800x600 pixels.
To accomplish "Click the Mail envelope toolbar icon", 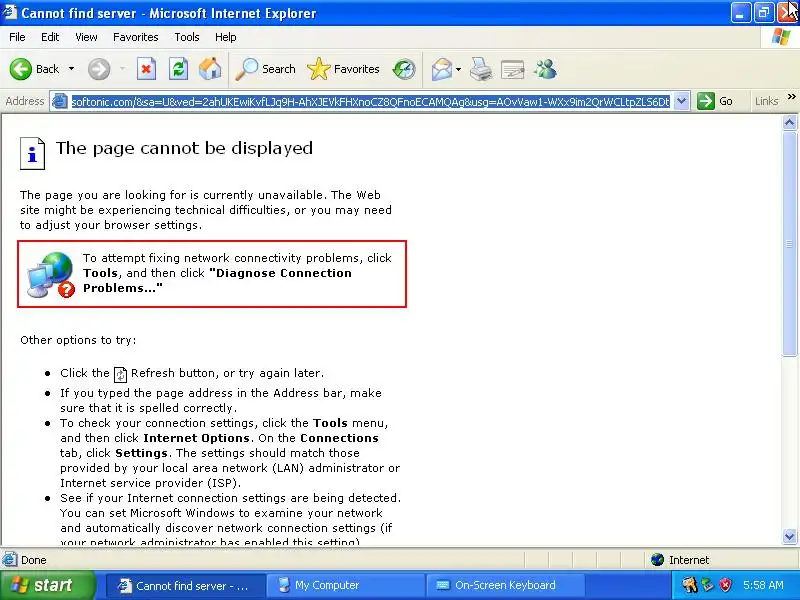I will tap(441, 69).
